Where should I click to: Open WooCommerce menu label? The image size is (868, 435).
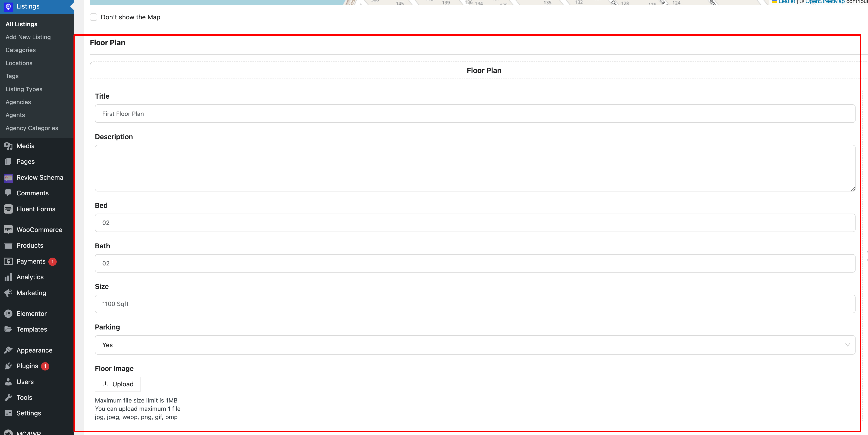click(x=39, y=230)
